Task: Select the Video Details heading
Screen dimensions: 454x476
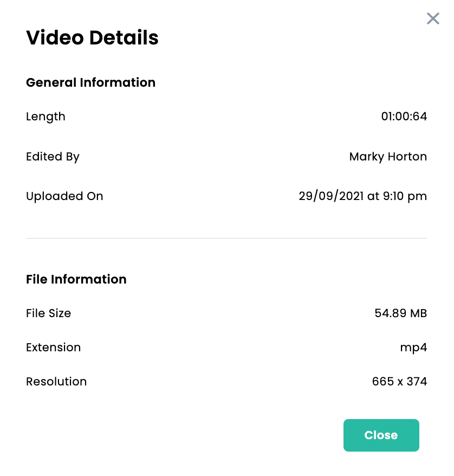Action: point(92,37)
